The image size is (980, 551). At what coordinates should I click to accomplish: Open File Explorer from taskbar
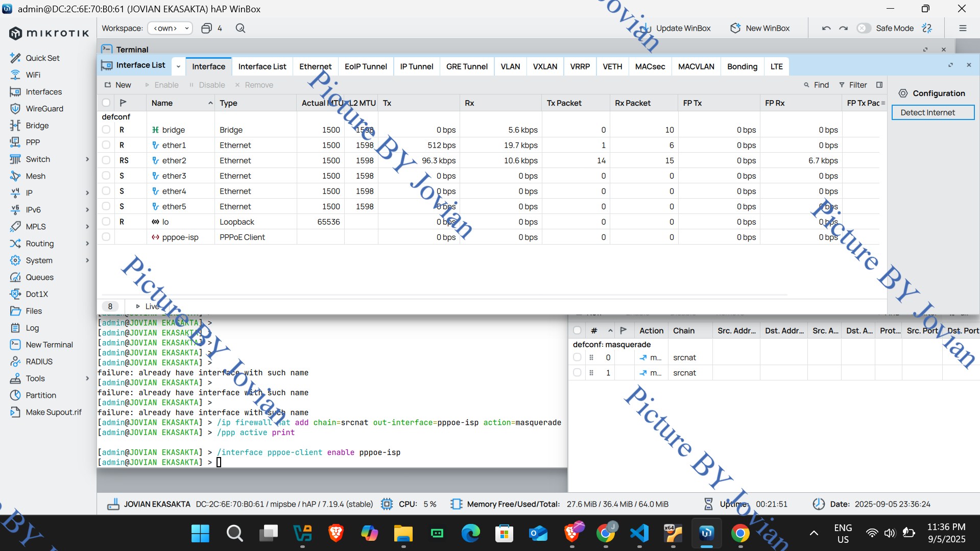(403, 534)
